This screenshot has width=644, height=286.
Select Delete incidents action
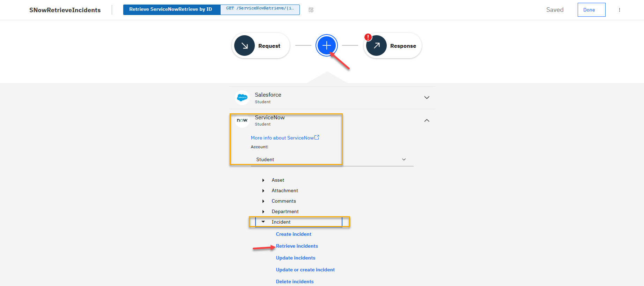tap(295, 281)
